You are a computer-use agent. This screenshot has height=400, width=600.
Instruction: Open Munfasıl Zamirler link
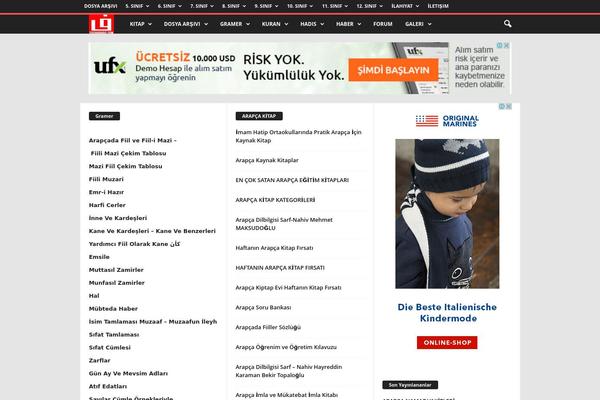click(x=117, y=283)
